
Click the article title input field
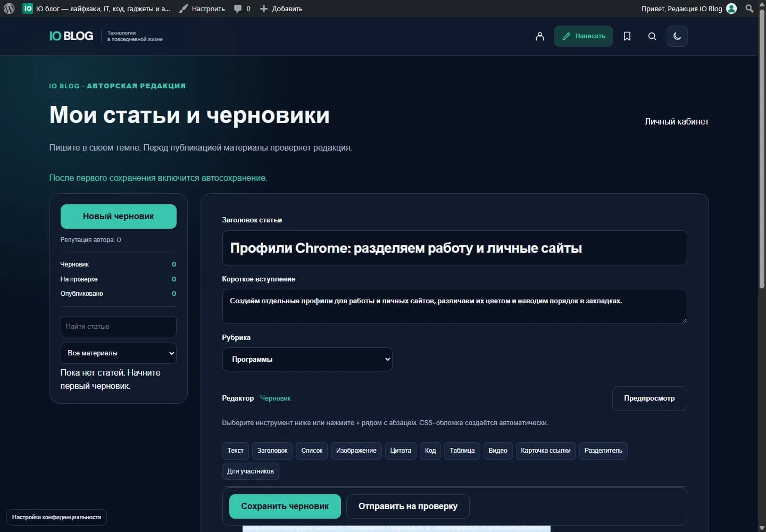point(454,248)
